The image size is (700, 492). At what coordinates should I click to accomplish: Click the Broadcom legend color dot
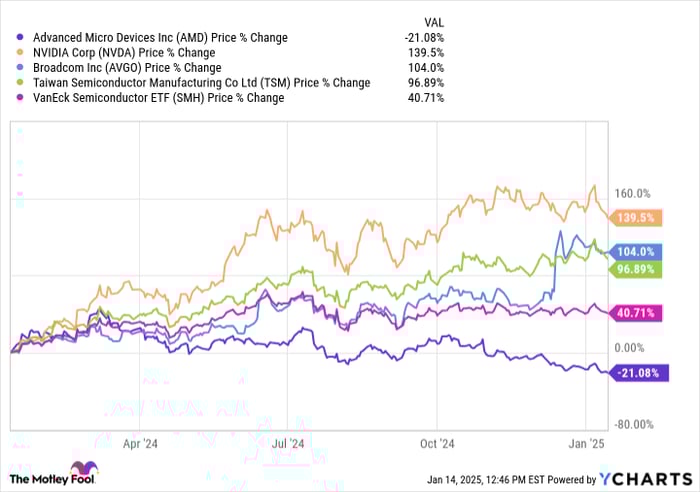point(14,68)
